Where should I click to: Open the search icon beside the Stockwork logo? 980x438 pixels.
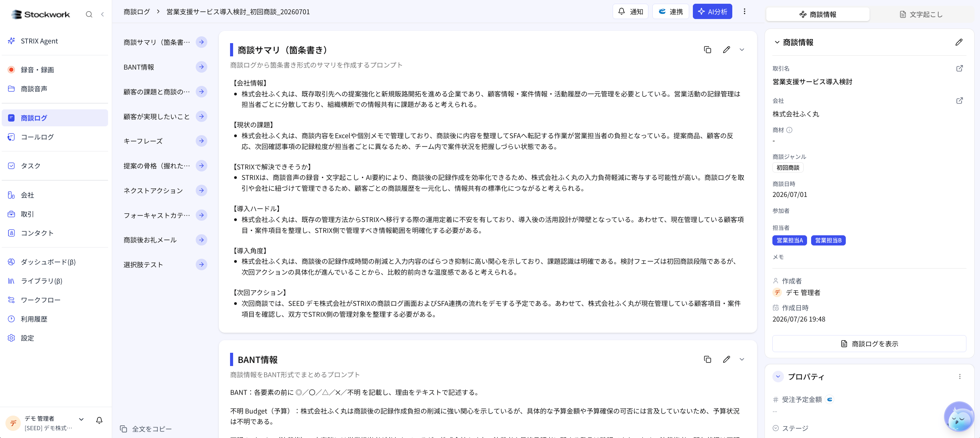coord(89,15)
